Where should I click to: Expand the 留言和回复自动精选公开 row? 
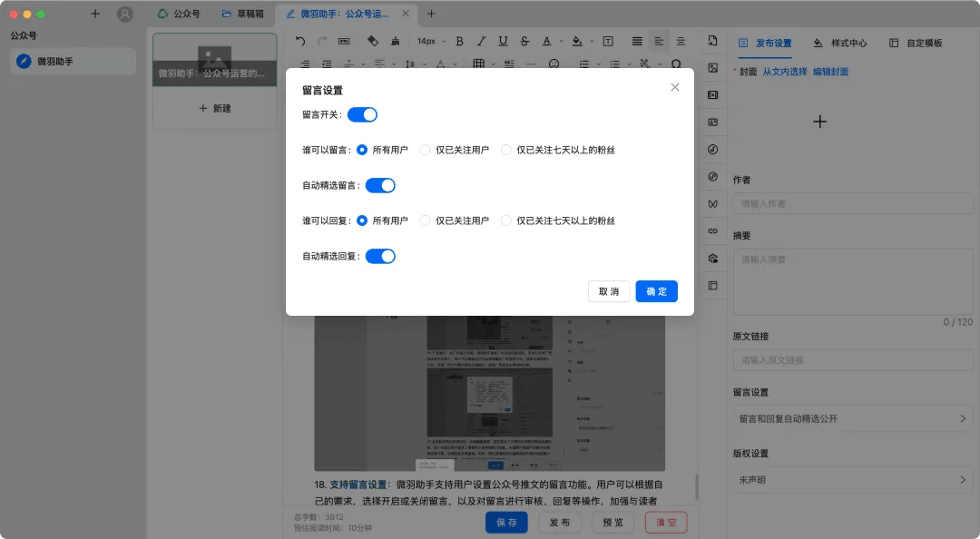pos(851,419)
